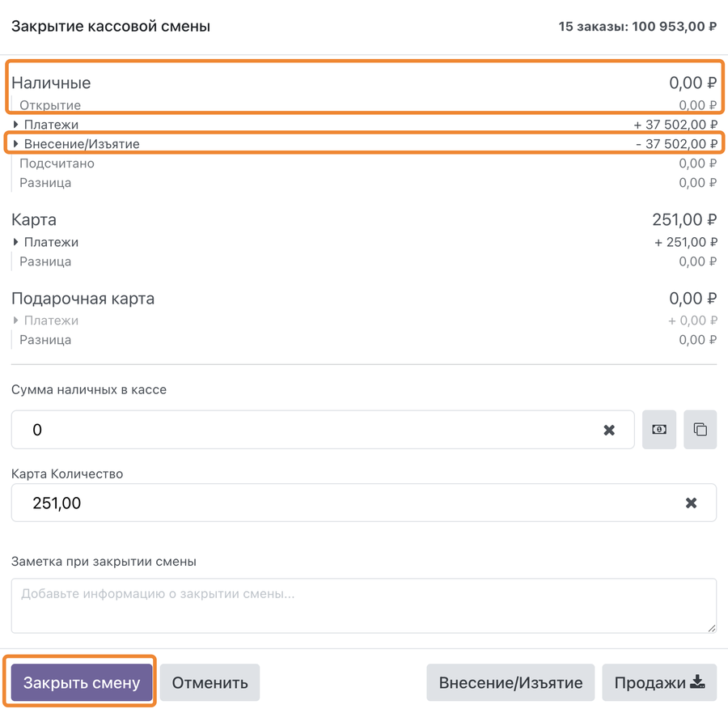728x709 pixels.
Task: Click the − 37 502,00 ₽ amount
Action: [x=676, y=144]
